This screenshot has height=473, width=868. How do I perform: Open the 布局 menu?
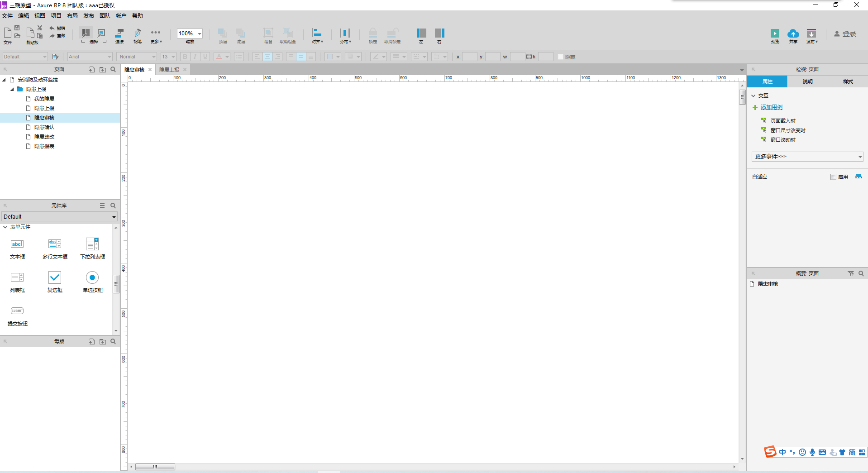click(x=72, y=15)
